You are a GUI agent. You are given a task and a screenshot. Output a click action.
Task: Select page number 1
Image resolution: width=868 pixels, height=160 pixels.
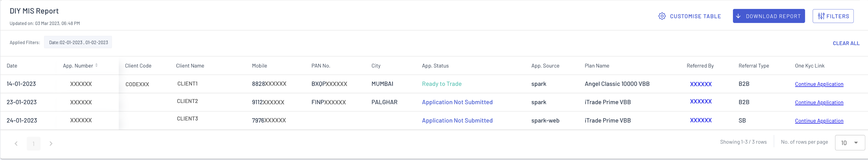click(x=33, y=143)
